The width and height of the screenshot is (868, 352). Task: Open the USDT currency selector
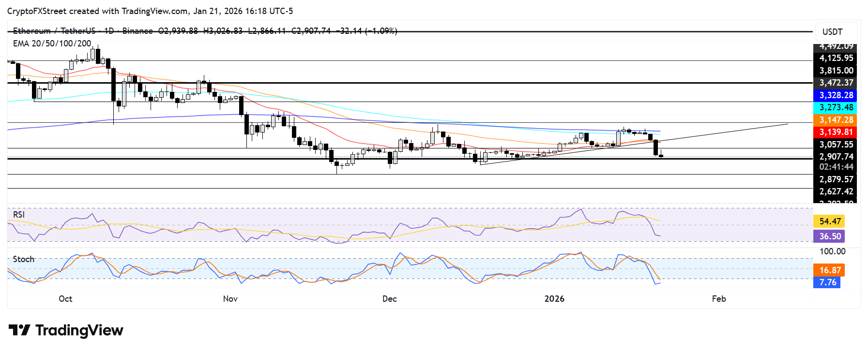click(833, 32)
